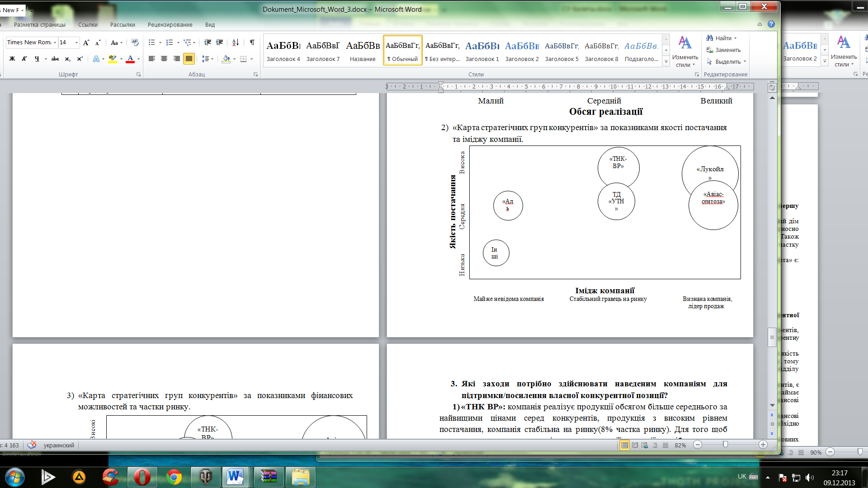Click the line spacing icon
The image size is (868, 488).
[205, 59]
